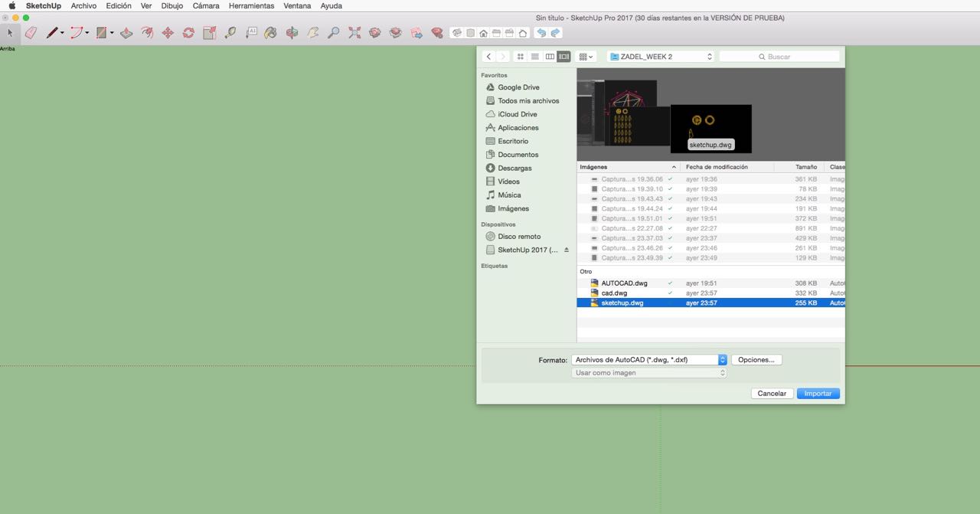Activate the Rotate tool
The height and width of the screenshot is (514, 980).
(188, 33)
